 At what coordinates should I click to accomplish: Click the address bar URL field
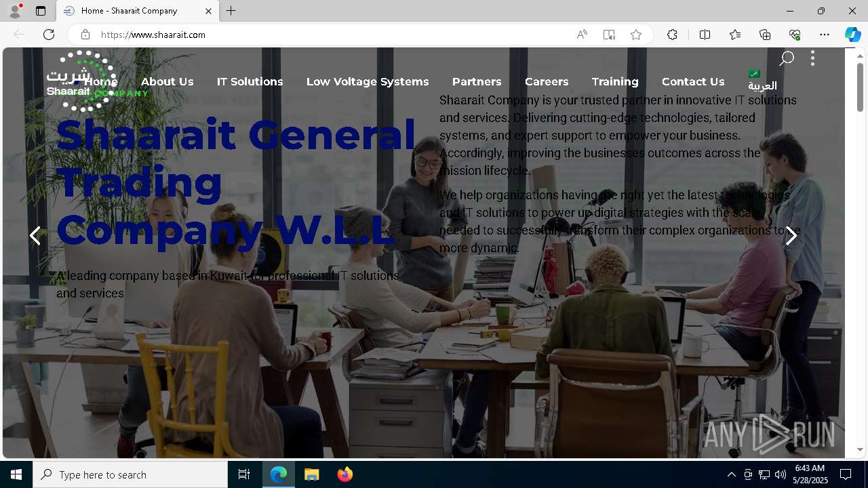(332, 35)
